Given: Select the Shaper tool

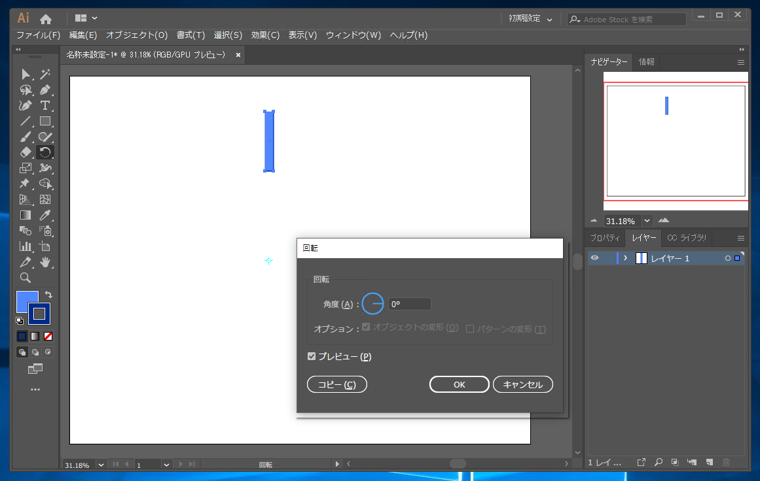Looking at the screenshot, I should pyautogui.click(x=46, y=137).
